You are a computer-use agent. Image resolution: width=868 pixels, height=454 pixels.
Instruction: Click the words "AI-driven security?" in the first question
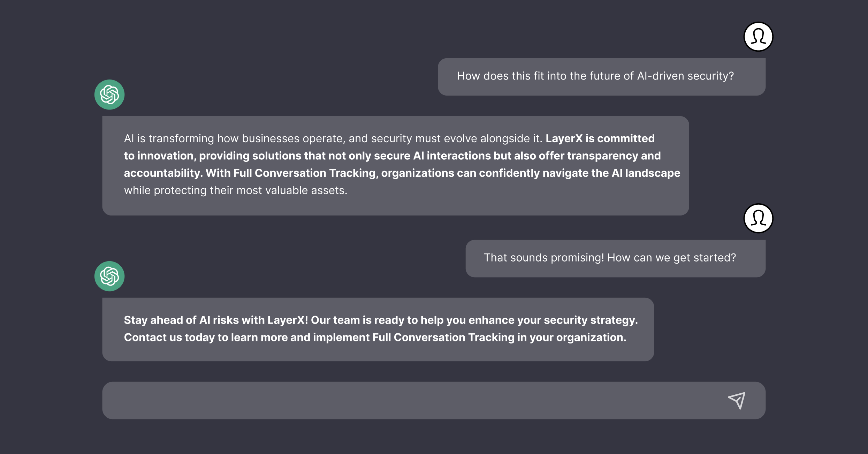685,76
